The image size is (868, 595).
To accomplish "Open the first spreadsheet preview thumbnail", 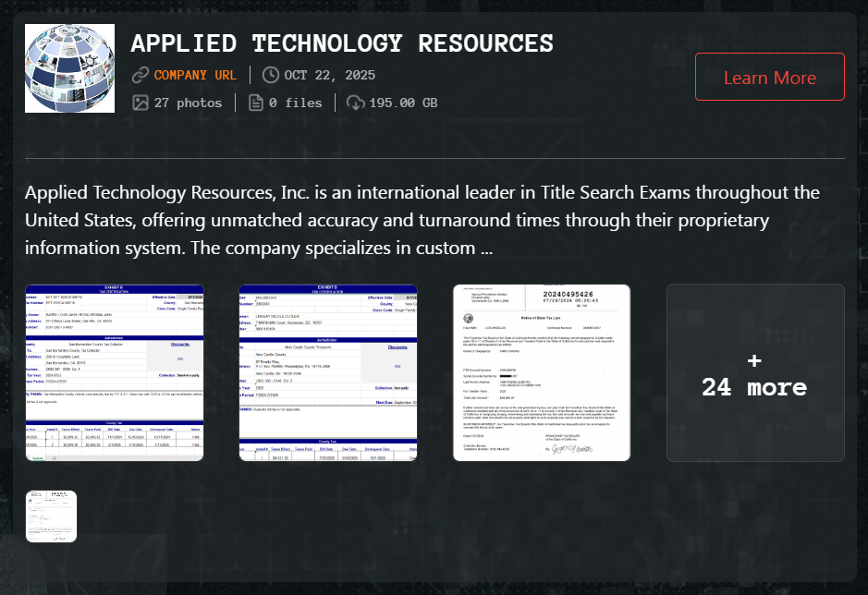I will (115, 372).
